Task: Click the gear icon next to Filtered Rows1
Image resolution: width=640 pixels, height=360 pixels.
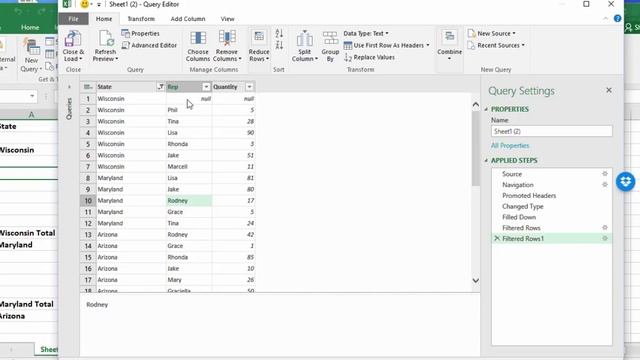Action: 605,238
